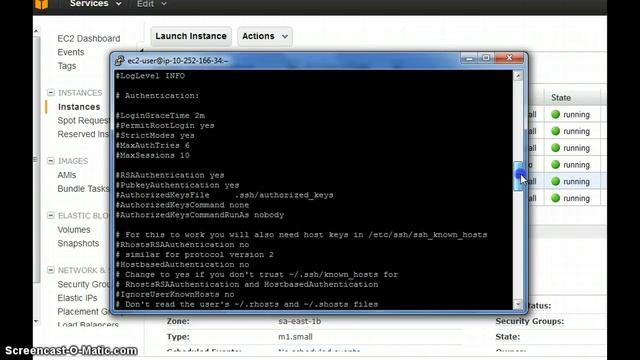Screen dimensions: 640x360
Task: Click the #HostbasedAuthentication no line
Action: point(182,264)
